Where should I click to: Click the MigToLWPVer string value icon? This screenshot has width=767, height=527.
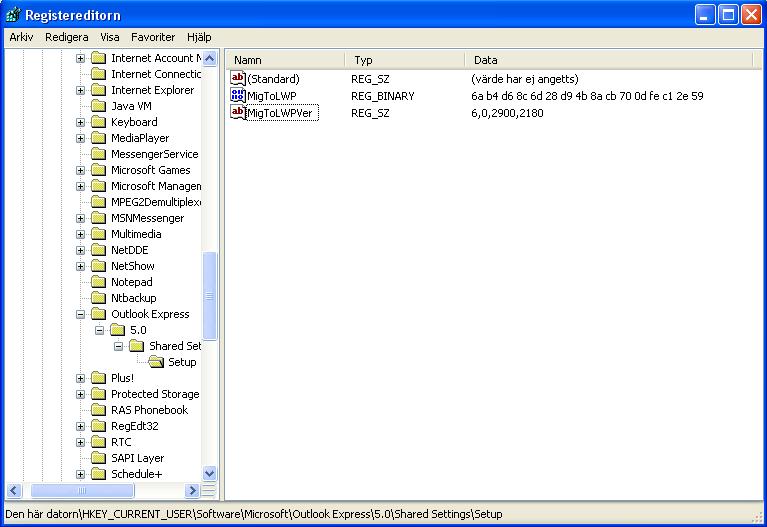coord(238,113)
